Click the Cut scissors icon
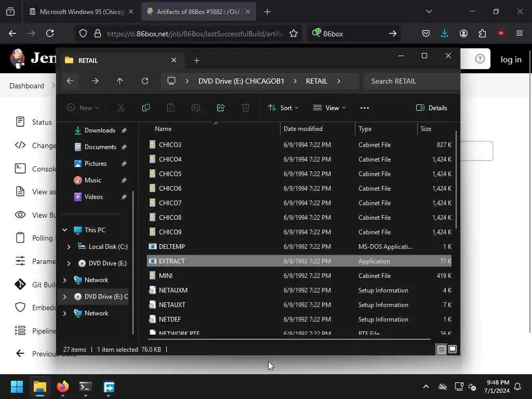This screenshot has width=532, height=399. coord(121,108)
